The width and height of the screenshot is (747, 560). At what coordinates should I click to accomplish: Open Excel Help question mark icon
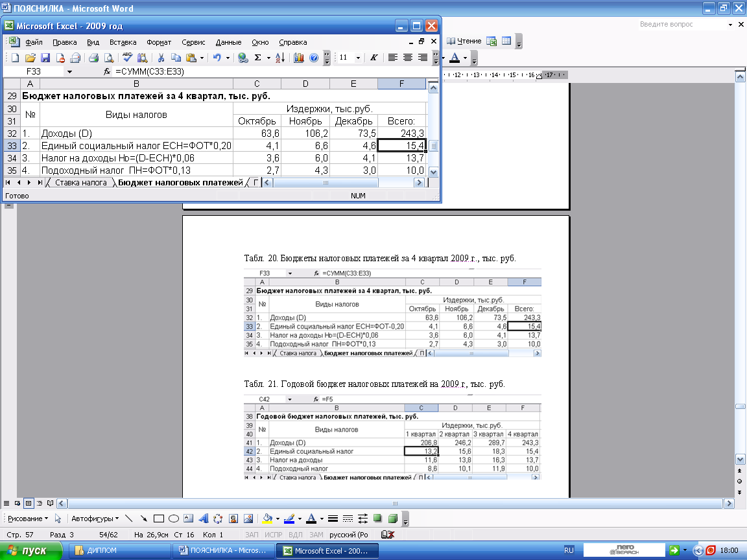coord(314,58)
